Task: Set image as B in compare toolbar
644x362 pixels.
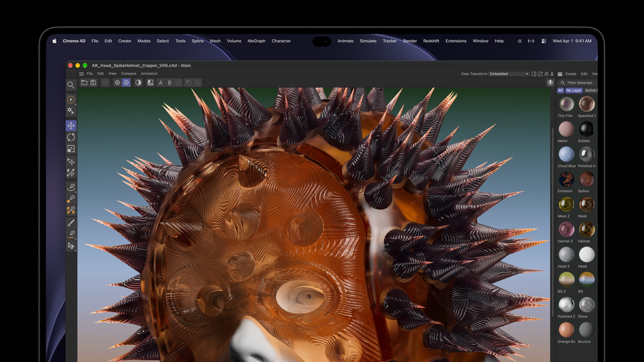Action: tap(170, 83)
